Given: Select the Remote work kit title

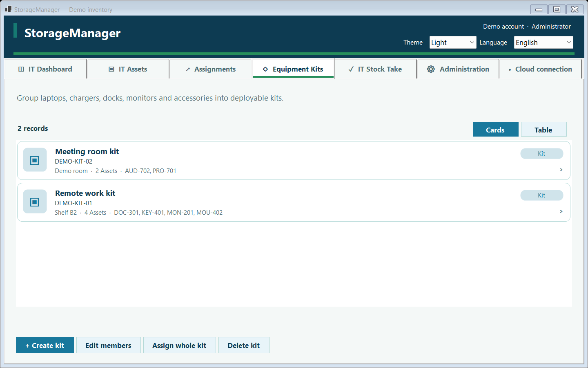Looking at the screenshot, I should click(85, 193).
